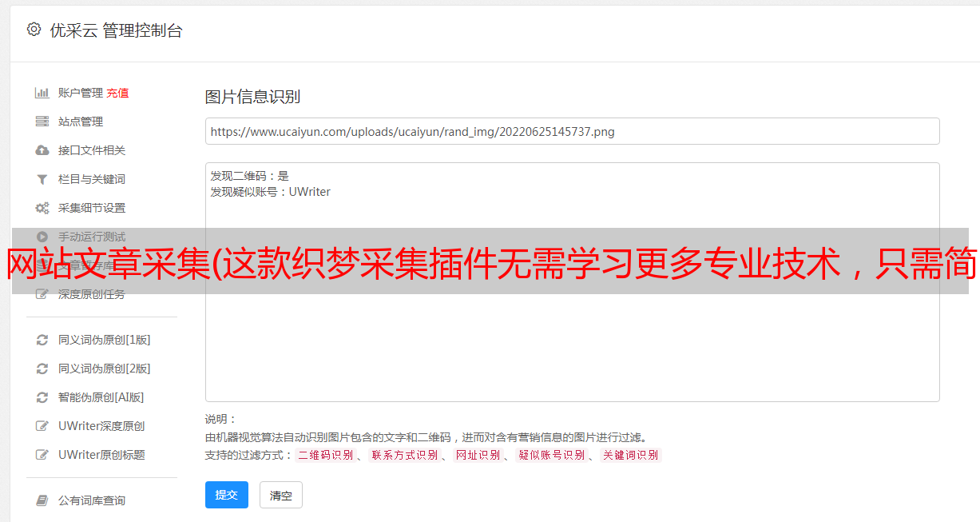
Task: Click the 支持的过滤方式： label
Action: (249, 455)
